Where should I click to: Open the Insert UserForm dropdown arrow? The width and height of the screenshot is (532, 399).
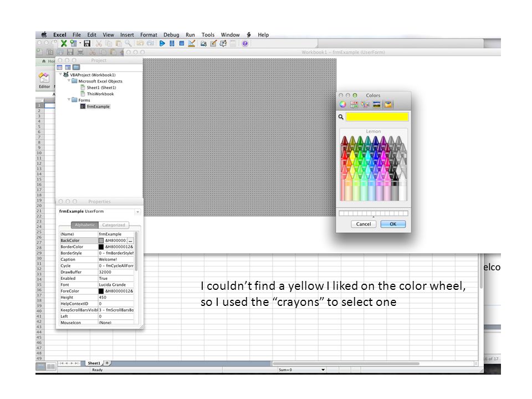tap(80, 43)
